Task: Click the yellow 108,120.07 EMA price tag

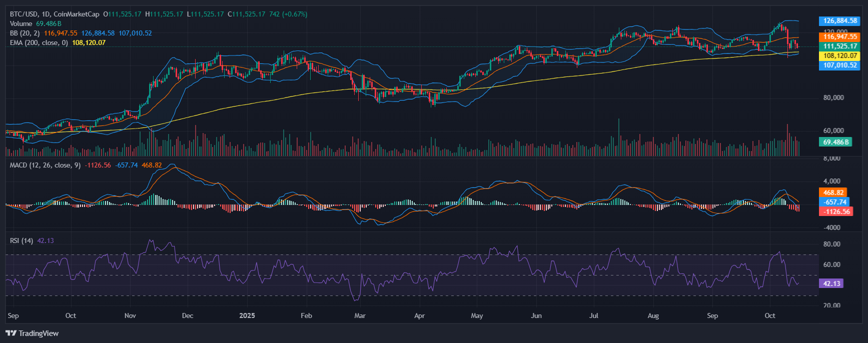Action: click(839, 55)
